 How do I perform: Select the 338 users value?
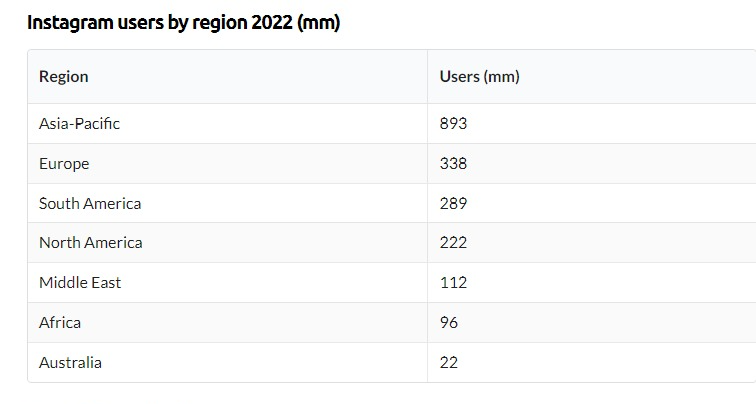[x=453, y=163]
